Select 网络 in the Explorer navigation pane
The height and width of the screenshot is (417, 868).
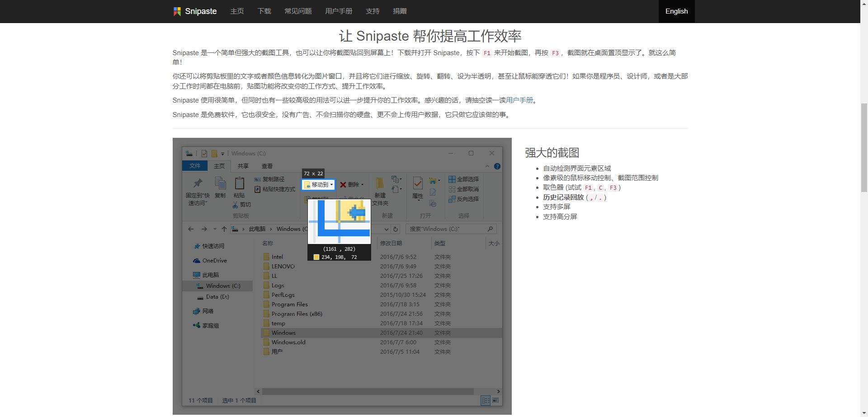click(x=203, y=311)
